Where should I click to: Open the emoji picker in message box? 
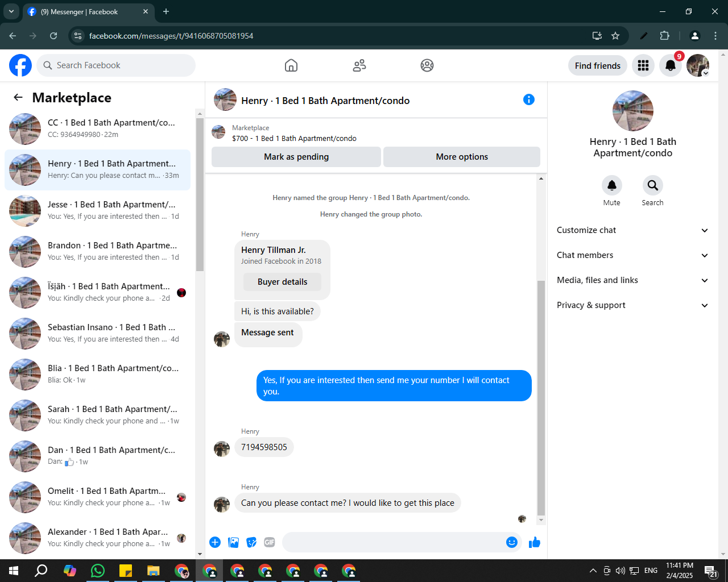[x=512, y=542]
